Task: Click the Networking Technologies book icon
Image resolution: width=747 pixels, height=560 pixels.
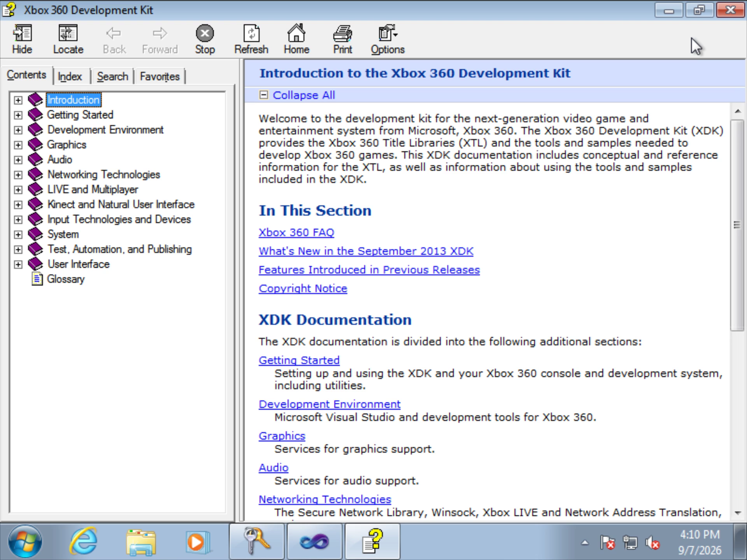Action: [x=35, y=174]
